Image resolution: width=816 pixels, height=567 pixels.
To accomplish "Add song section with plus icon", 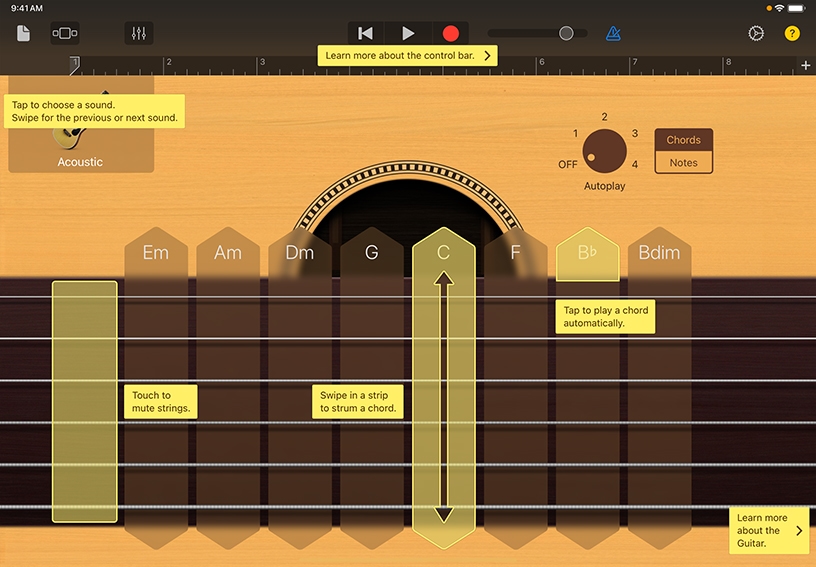I will click(x=806, y=65).
